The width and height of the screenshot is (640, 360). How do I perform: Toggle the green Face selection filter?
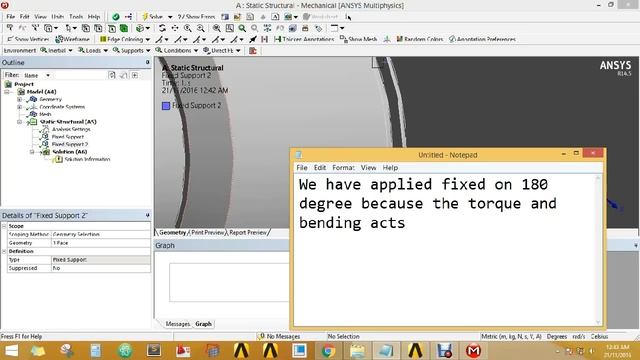coord(124,28)
